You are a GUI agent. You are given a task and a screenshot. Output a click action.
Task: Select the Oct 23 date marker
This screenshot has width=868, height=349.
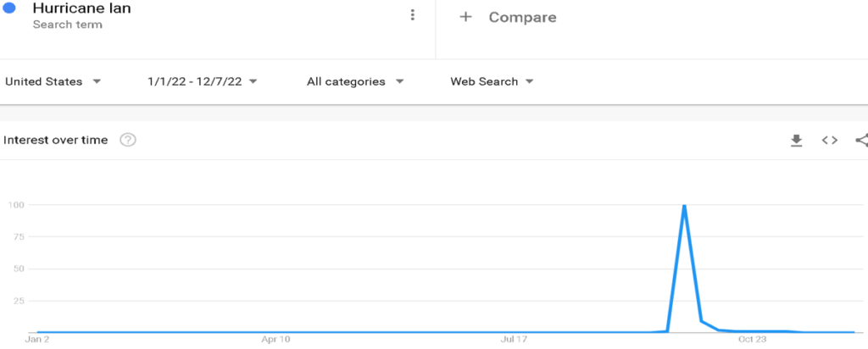752,340
